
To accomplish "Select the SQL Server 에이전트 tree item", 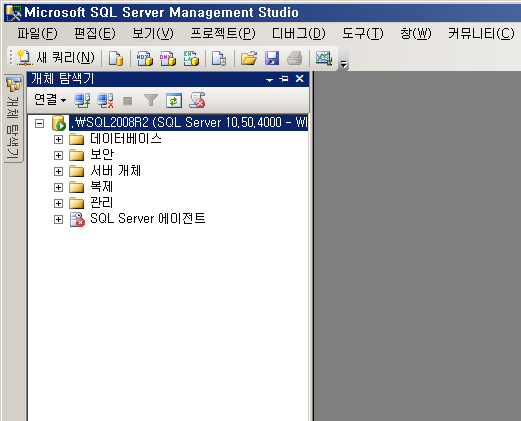I will (x=148, y=218).
